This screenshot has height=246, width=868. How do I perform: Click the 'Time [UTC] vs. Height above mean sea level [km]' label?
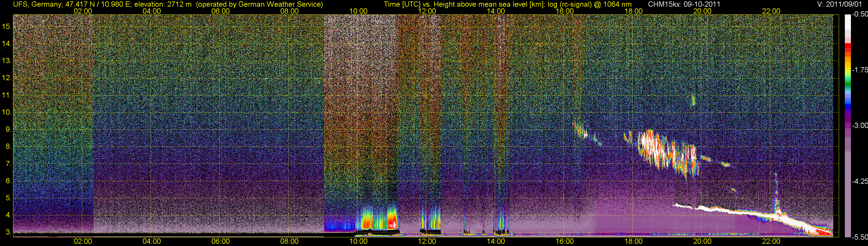464,4
